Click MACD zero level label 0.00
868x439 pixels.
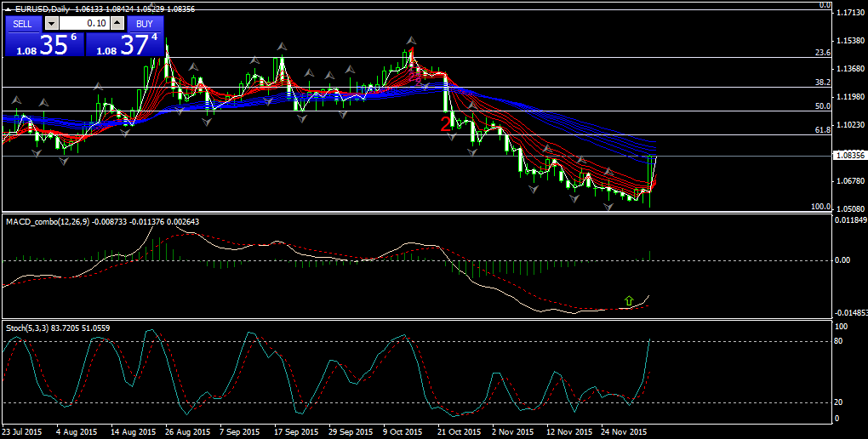(842, 260)
